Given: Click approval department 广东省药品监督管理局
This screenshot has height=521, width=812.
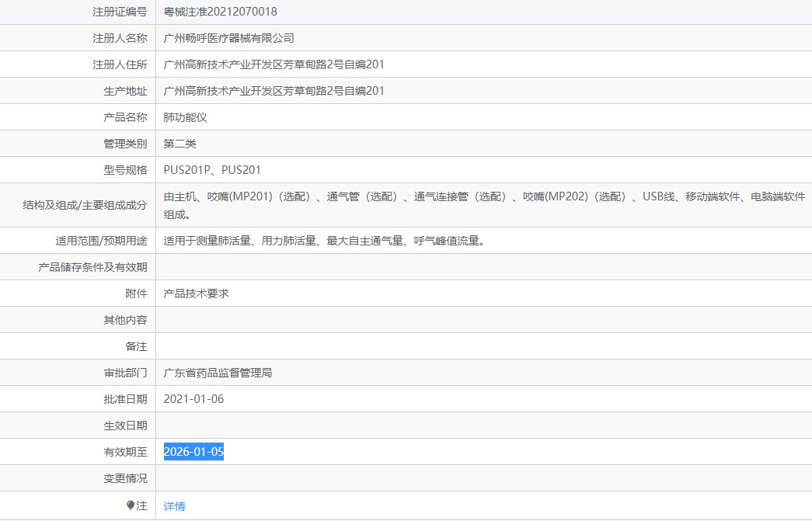Looking at the screenshot, I should coord(218,373).
